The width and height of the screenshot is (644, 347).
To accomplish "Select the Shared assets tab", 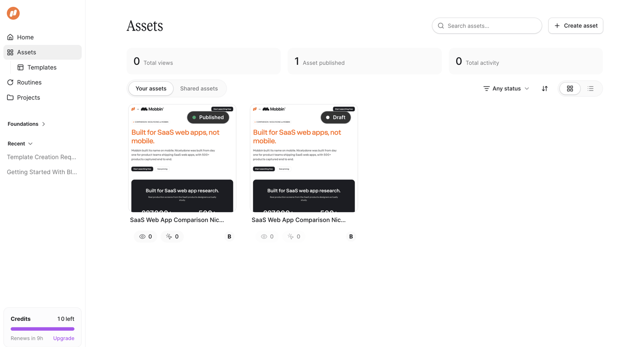I will click(x=199, y=89).
